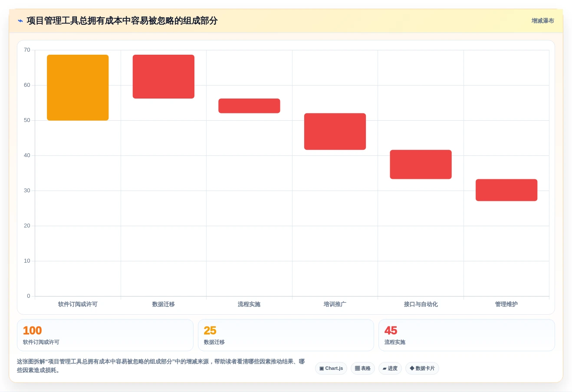Click the y-axis value 30
The width and height of the screenshot is (572, 392).
coord(27,191)
